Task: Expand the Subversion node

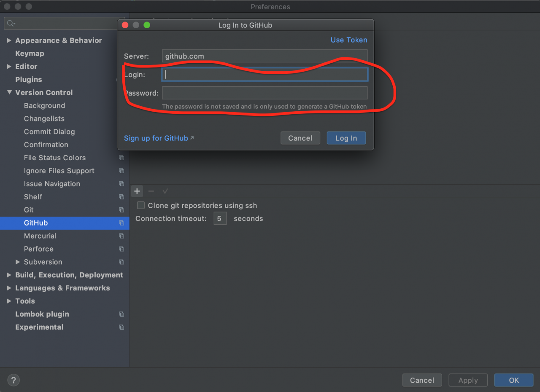Action: [18, 262]
